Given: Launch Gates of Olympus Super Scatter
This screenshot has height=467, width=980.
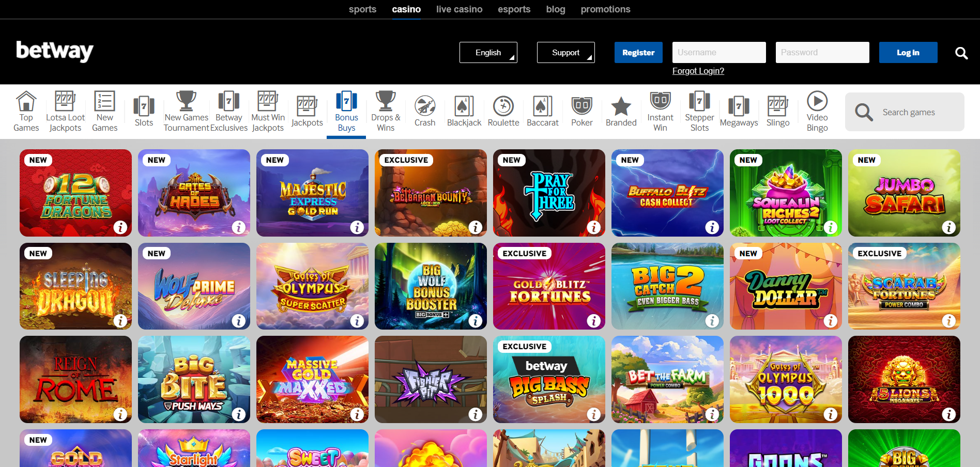Looking at the screenshot, I should click(x=312, y=286).
